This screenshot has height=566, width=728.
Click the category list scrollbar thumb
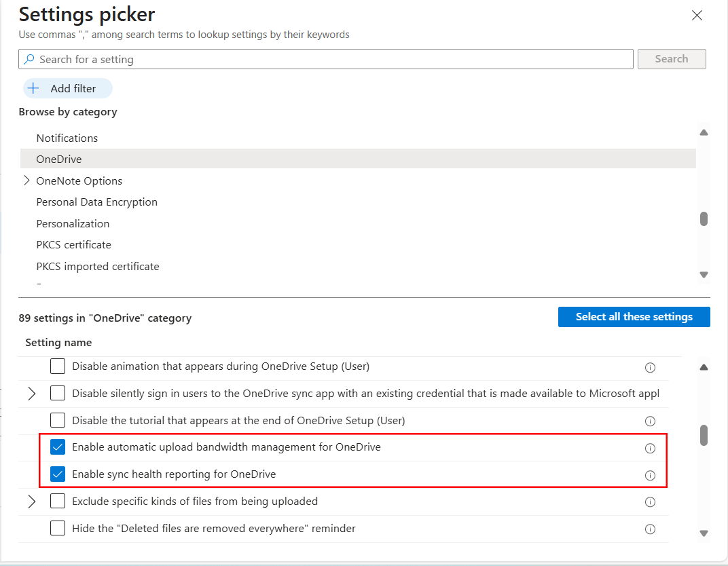click(704, 219)
